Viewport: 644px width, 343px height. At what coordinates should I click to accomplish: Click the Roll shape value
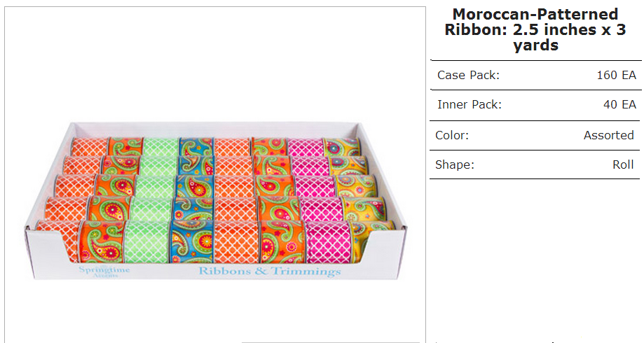point(623,165)
